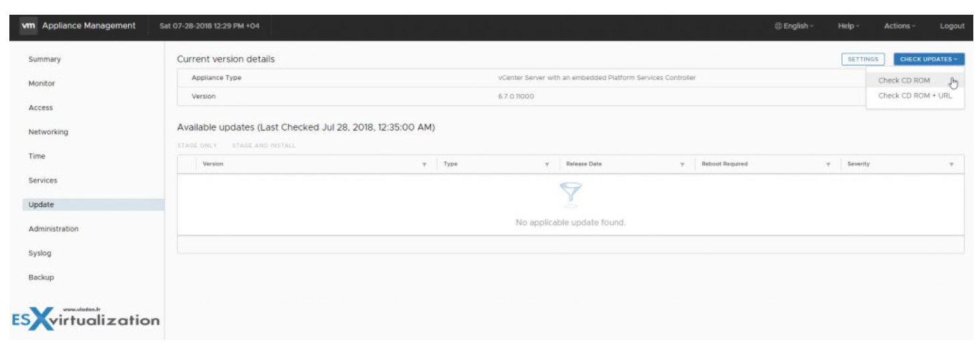The image size is (980, 352).
Task: Sort by Reboot Required column header
Action: coord(724,165)
